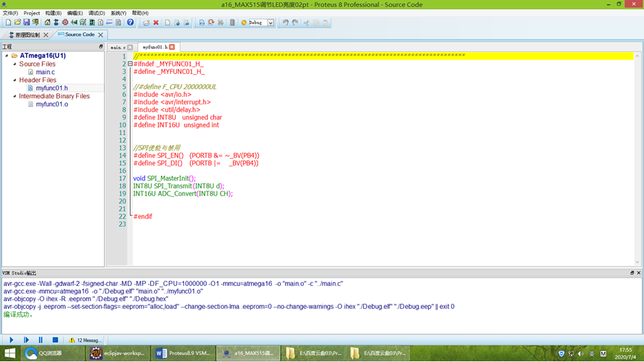Click the New Project toolbar icon
Viewport: 644px width, 362px height.
tap(8, 23)
